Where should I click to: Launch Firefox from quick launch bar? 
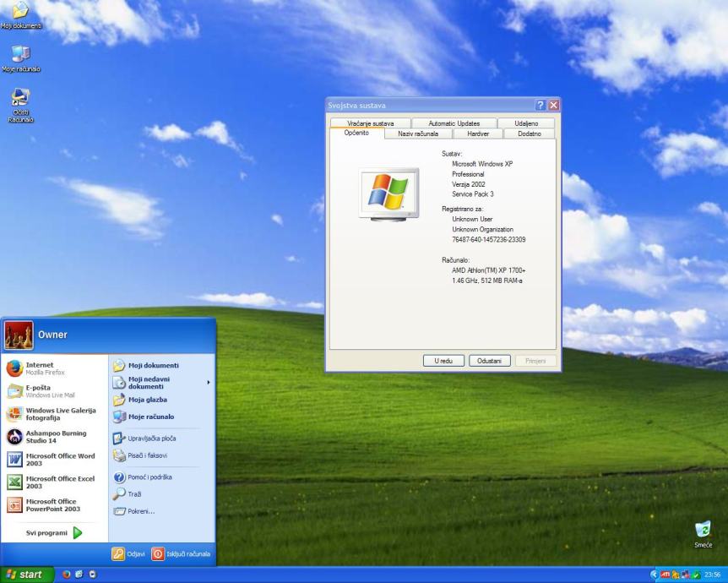point(67,575)
